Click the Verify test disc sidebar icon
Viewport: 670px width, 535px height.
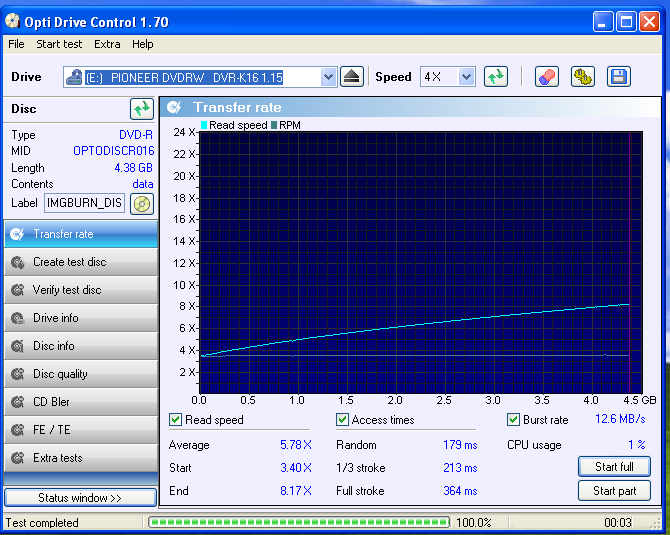pyautogui.click(x=18, y=290)
